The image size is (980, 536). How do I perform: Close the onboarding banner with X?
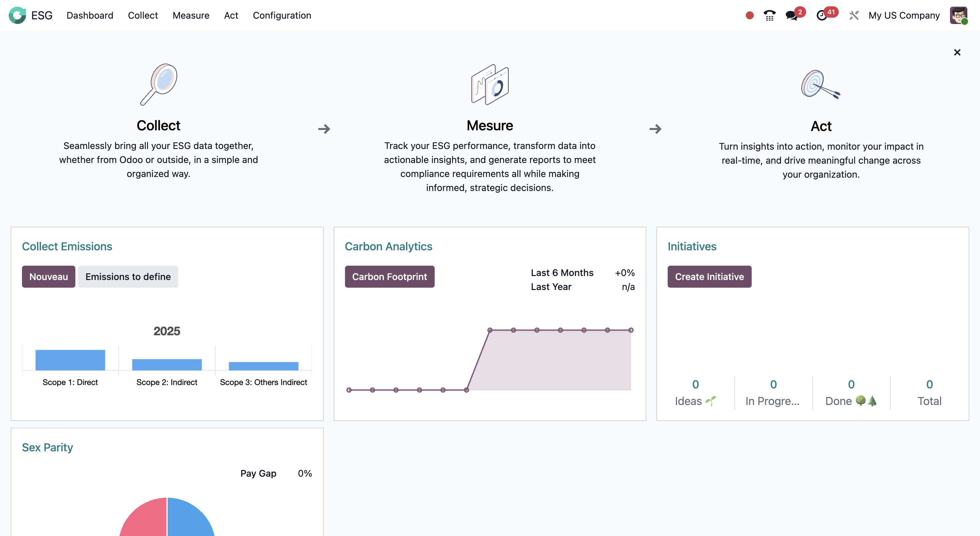click(x=957, y=52)
